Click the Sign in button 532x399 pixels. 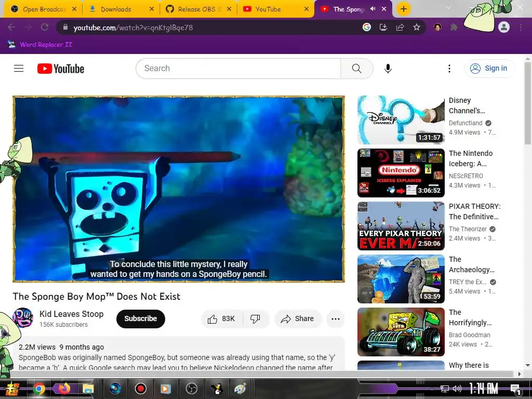489,69
